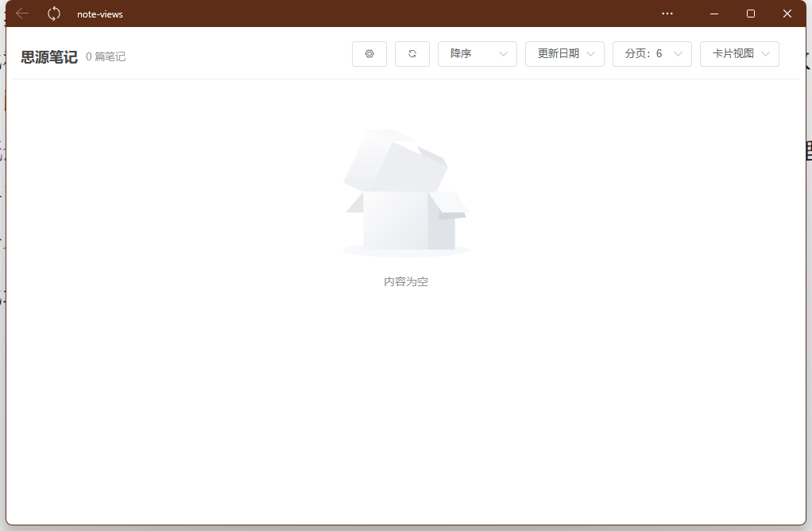Click the back arrow in title bar
812x531 pixels.
(x=22, y=14)
